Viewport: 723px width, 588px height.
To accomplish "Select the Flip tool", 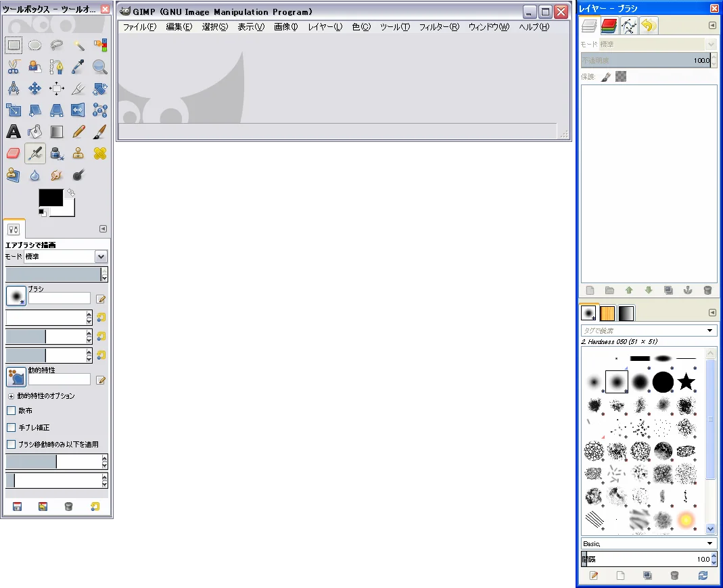I will (x=78, y=110).
